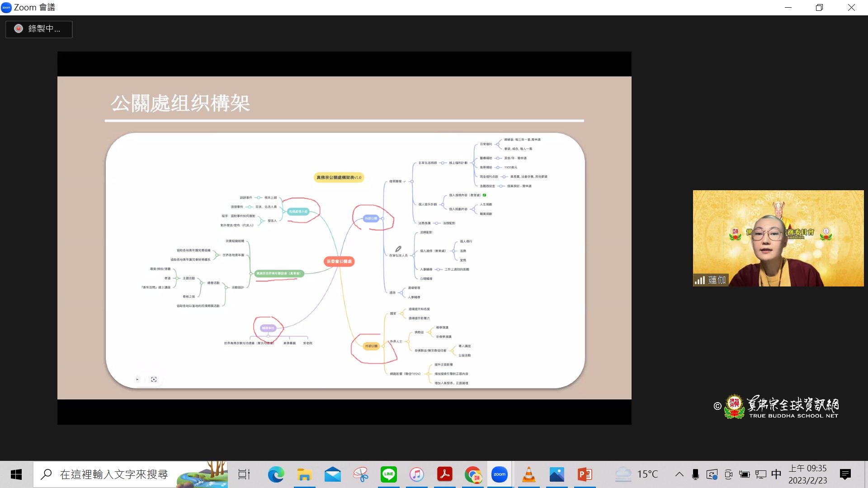Open Microsoft Edge from taskbar

click(x=276, y=474)
